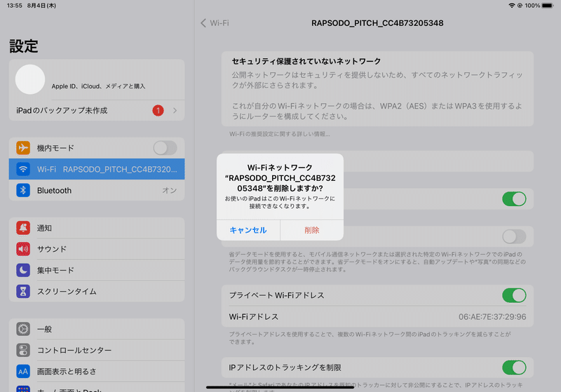Screen dimensions: 561x392
Task: Tap the 設定 heading
Action: coord(24,46)
